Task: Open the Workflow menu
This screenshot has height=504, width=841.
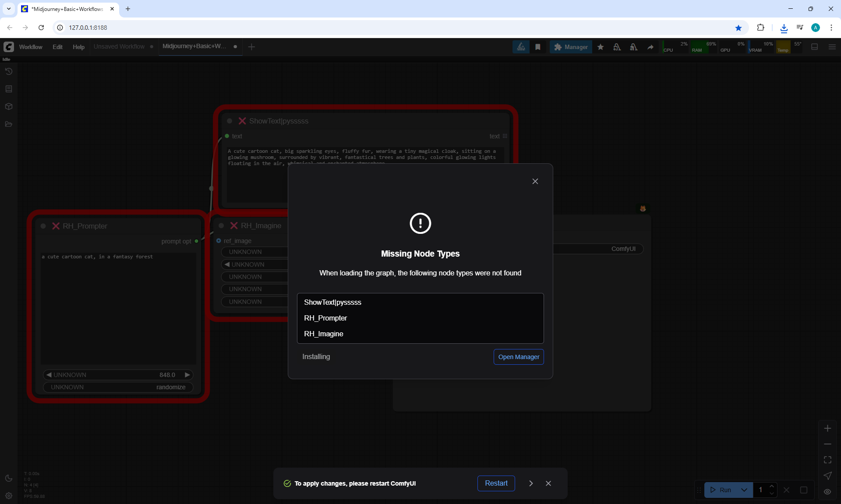Action: 31,47
